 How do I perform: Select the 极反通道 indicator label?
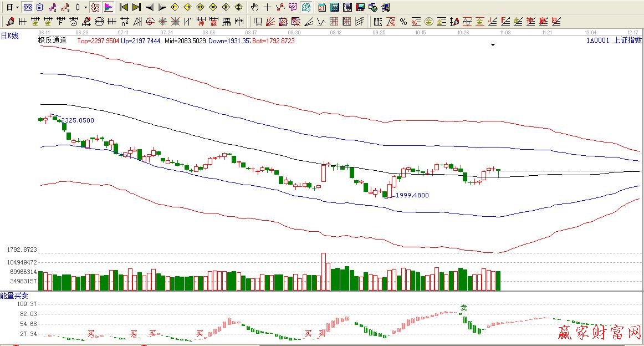52,40
